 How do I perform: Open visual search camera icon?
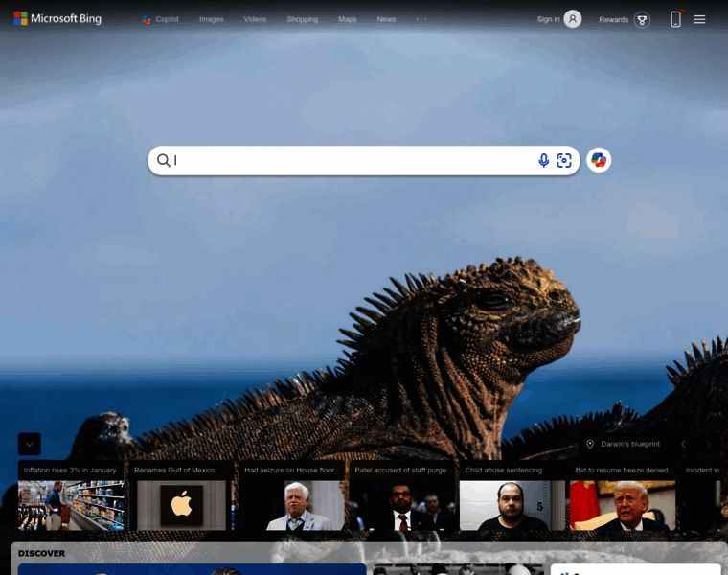click(564, 161)
